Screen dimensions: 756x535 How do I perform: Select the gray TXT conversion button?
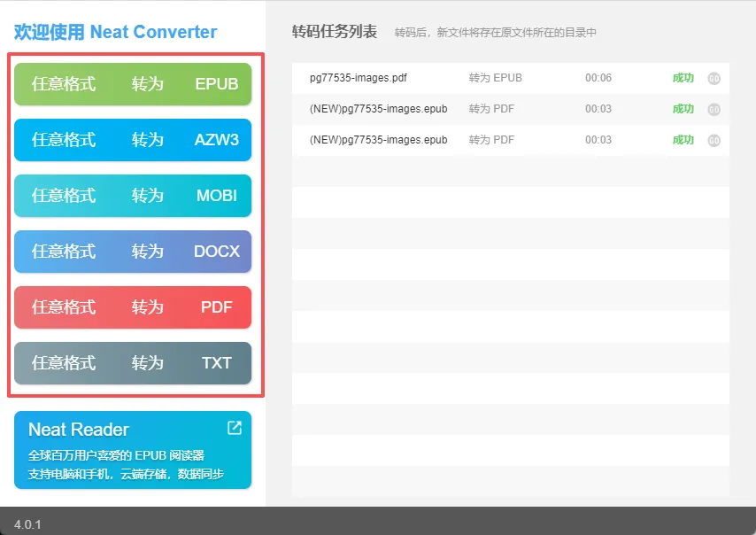[133, 363]
